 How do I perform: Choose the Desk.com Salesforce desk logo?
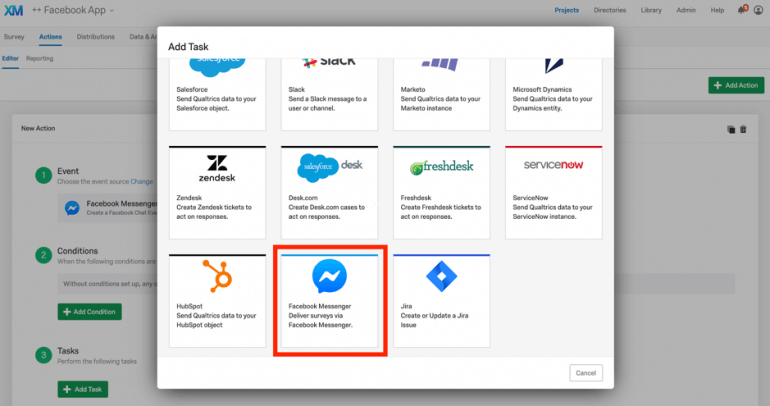330,167
